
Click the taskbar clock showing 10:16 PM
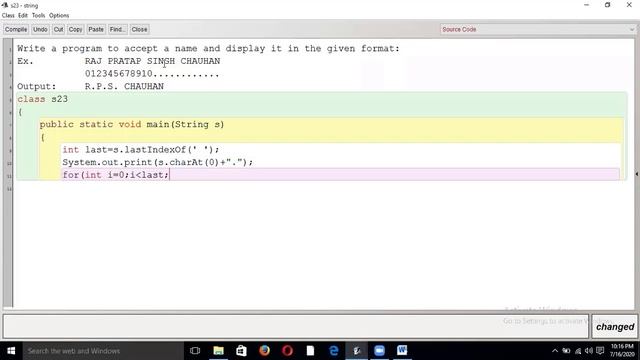coord(622,351)
